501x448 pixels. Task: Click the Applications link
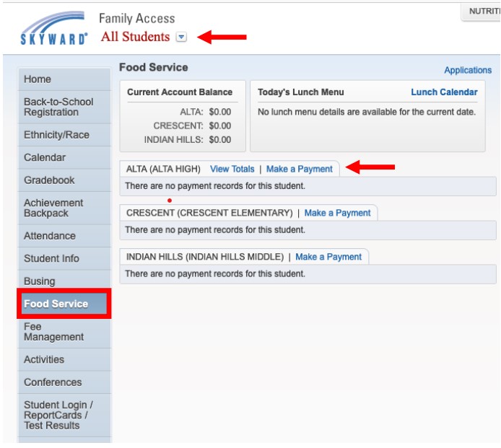468,70
